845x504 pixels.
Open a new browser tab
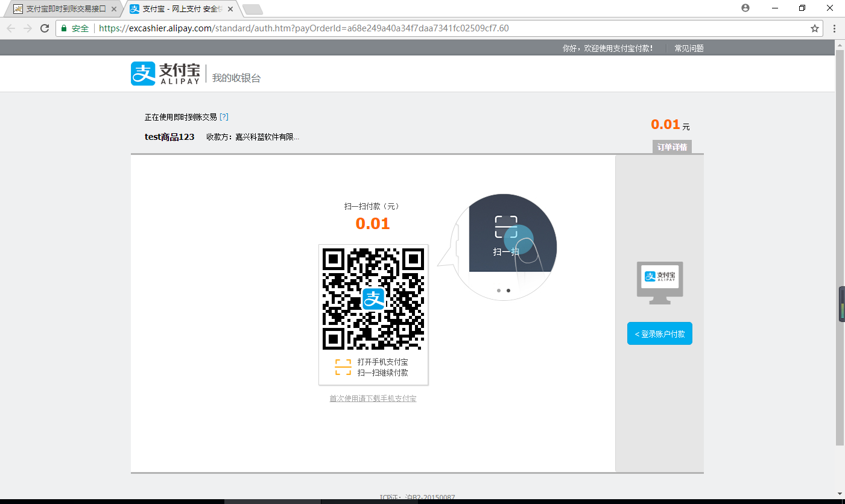click(x=253, y=9)
